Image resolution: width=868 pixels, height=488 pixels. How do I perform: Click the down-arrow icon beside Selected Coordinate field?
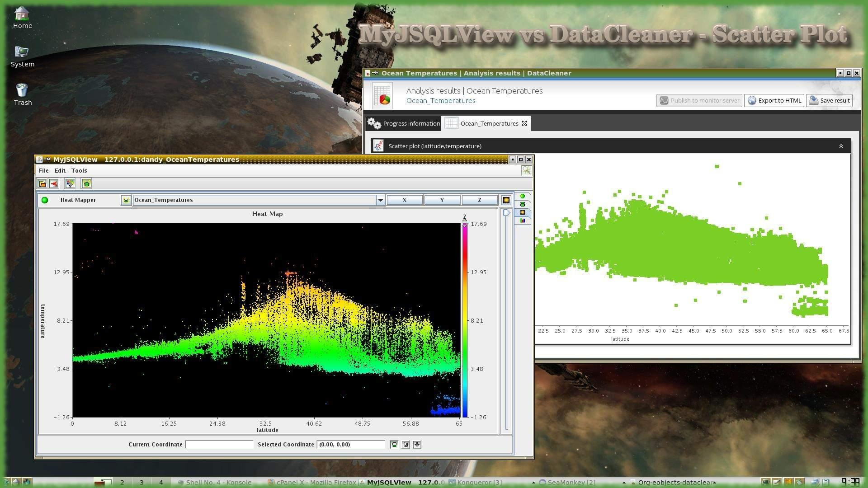coord(417,445)
